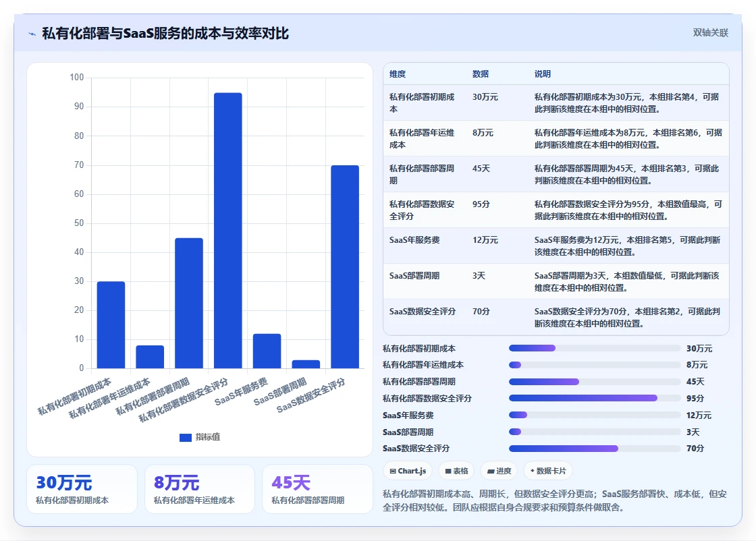
Task: Click the SaaS部署周期 progress bar
Action: [595, 432]
